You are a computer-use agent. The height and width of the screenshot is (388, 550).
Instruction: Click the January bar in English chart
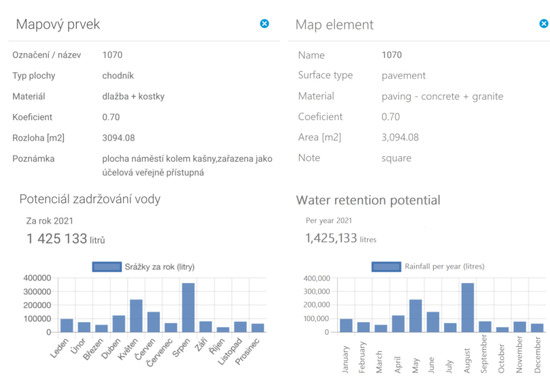coord(346,325)
